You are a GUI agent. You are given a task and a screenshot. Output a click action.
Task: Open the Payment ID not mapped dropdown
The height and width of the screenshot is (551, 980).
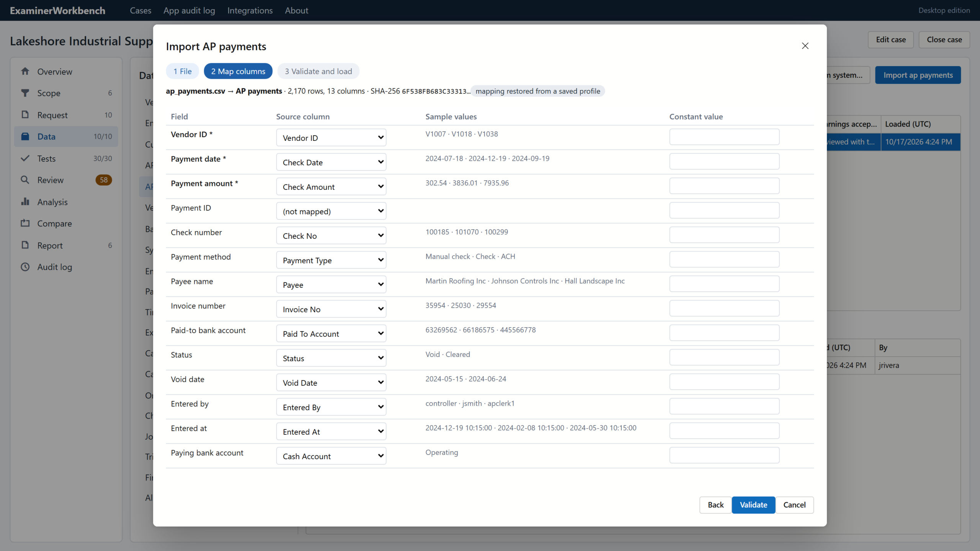(331, 211)
